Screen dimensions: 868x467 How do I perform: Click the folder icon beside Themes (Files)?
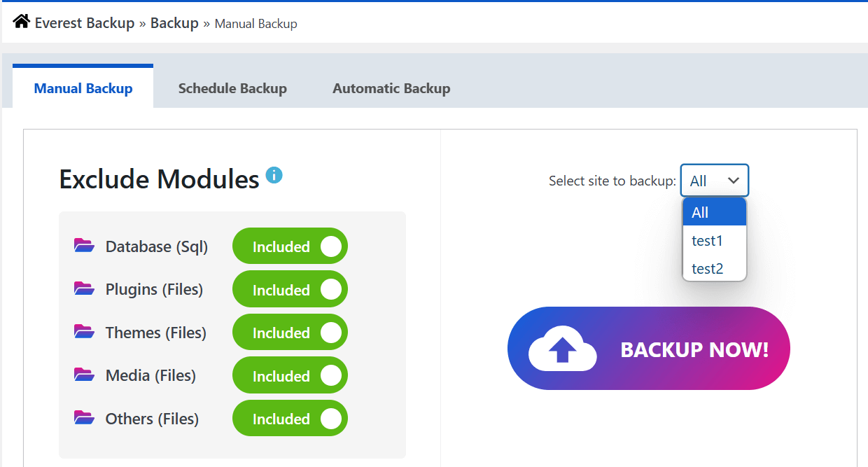pos(83,332)
